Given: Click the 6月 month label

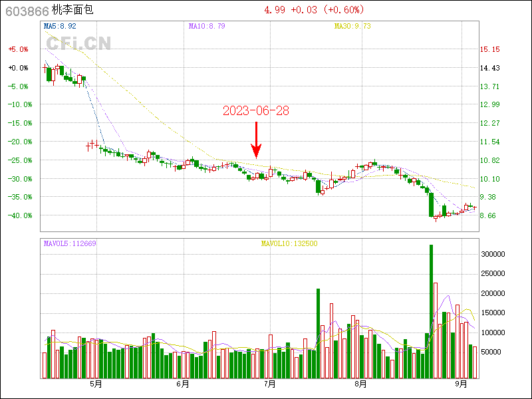Looking at the screenshot, I should pyautogui.click(x=184, y=384).
